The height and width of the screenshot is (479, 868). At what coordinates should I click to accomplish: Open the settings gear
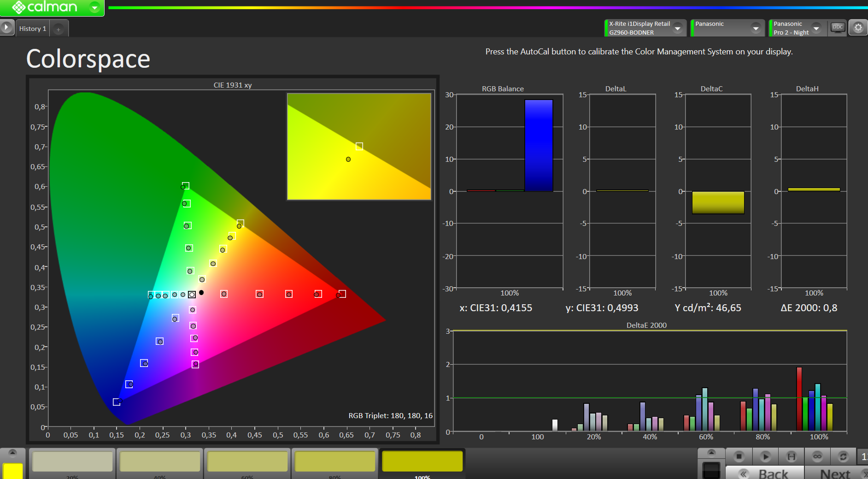tap(858, 28)
